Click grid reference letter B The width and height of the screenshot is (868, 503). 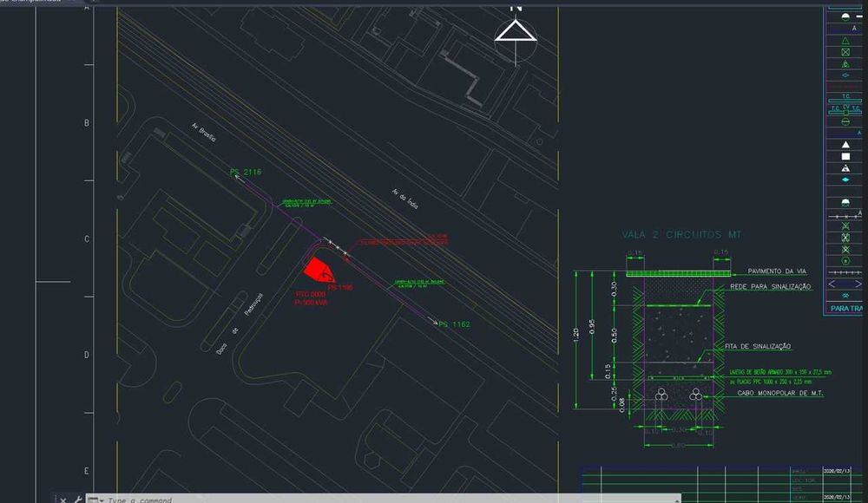click(x=86, y=123)
